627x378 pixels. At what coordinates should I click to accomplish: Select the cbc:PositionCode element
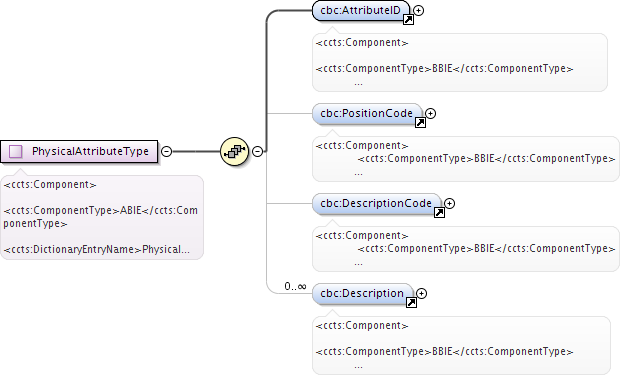367,114
